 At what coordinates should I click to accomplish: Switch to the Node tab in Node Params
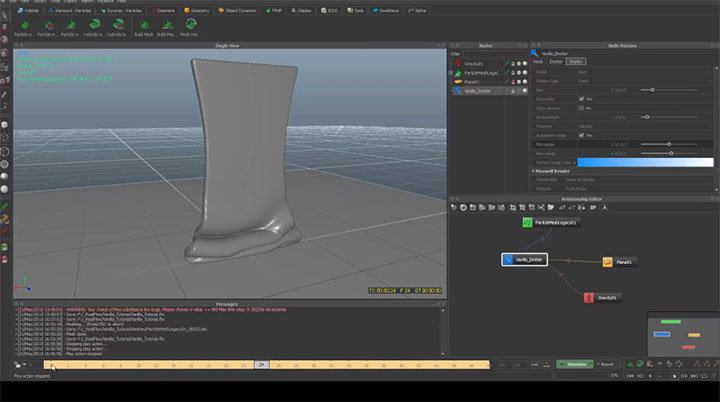click(x=538, y=62)
